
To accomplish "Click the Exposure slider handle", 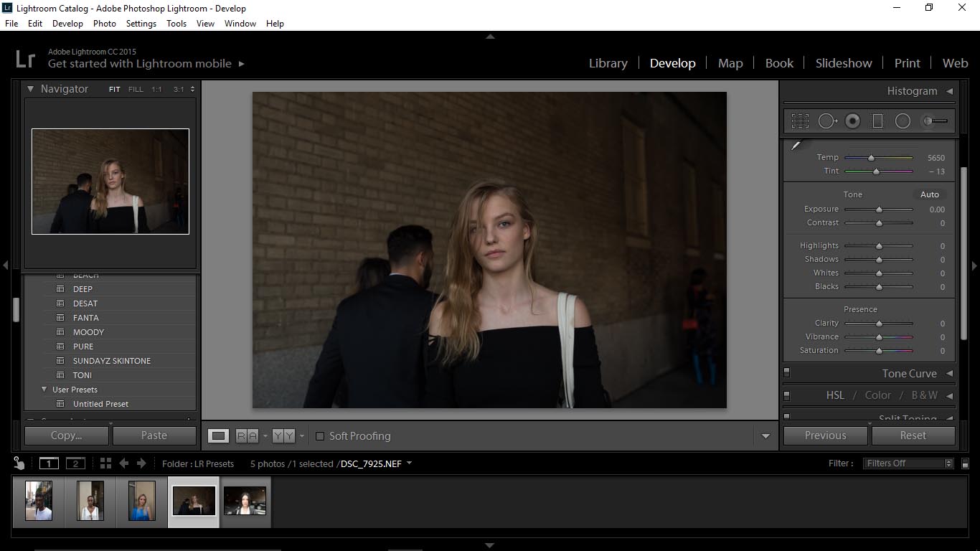I will click(879, 209).
